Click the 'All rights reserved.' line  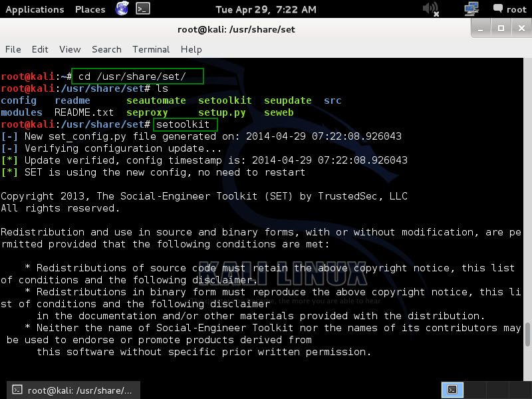[x=60, y=208]
